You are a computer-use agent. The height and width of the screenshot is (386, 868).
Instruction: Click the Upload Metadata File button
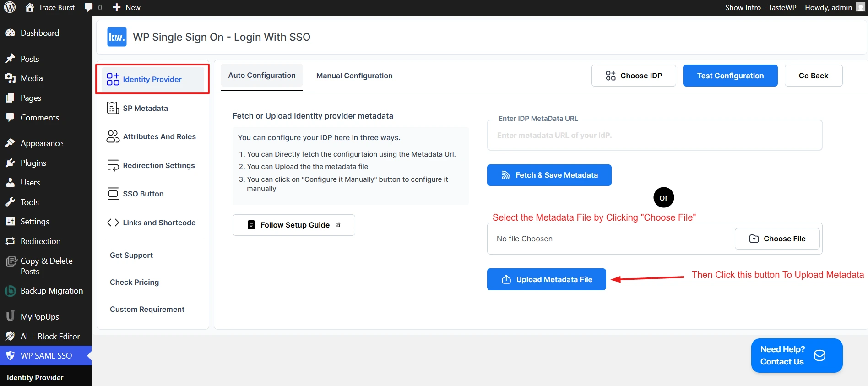pos(547,279)
